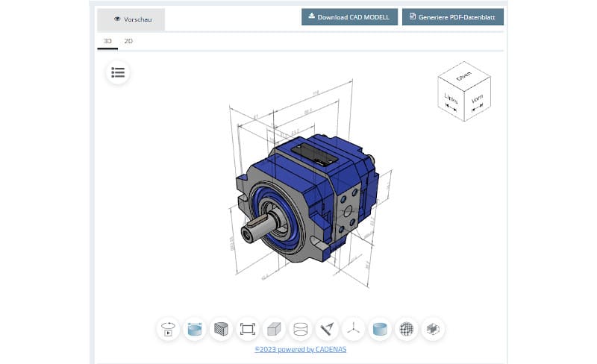Screen dimensions: 597x364
Task: Click the Vorn face of view cube
Action: (476, 101)
